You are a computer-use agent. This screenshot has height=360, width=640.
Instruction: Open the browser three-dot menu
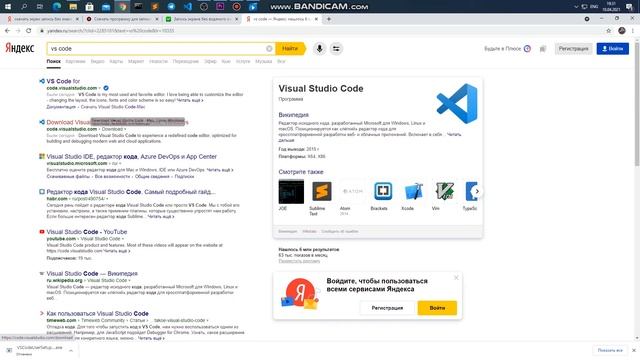click(633, 31)
